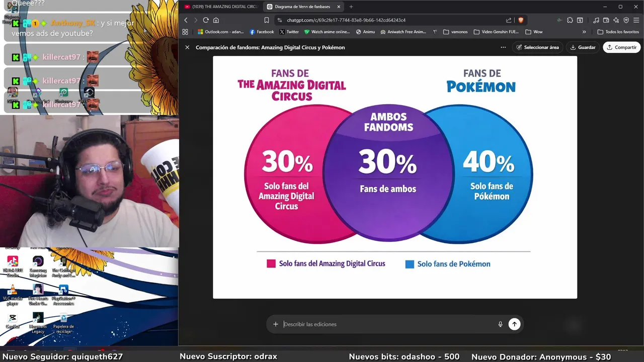The height and width of the screenshot is (362, 644).
Task: Click the Guardar button
Action: tap(583, 47)
